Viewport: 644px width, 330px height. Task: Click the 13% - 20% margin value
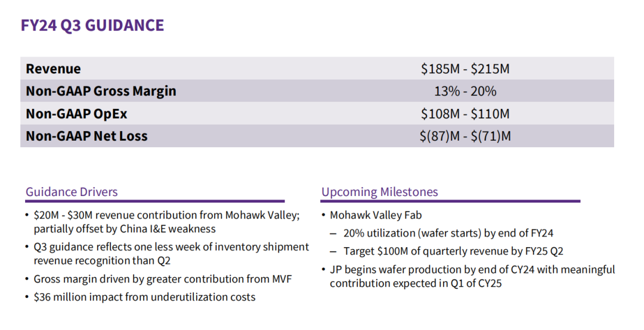click(x=465, y=91)
